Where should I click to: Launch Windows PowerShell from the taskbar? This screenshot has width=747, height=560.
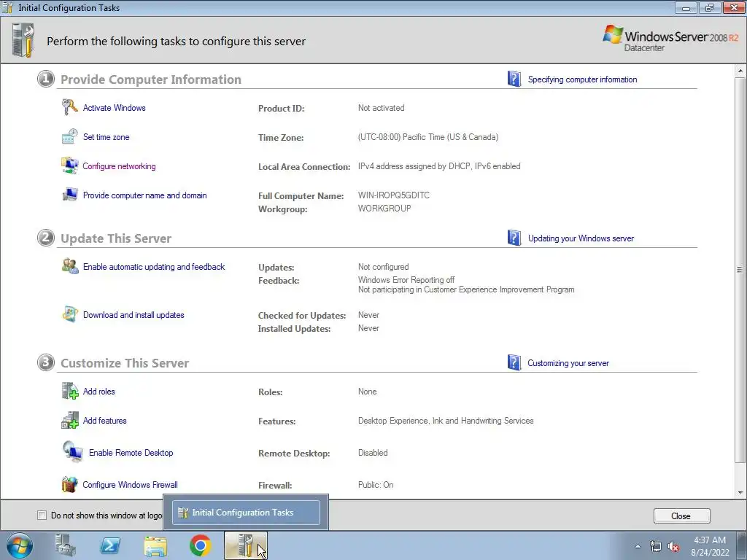tap(110, 545)
